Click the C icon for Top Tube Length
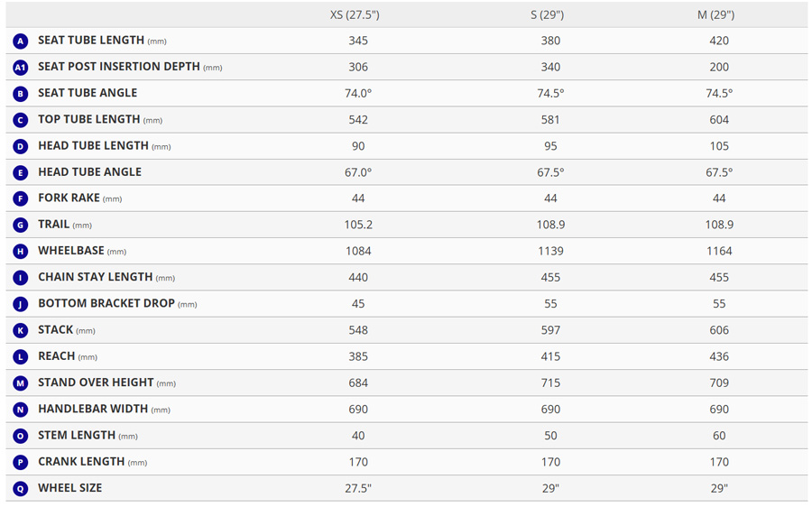This screenshot has height=507, width=812. 21,120
